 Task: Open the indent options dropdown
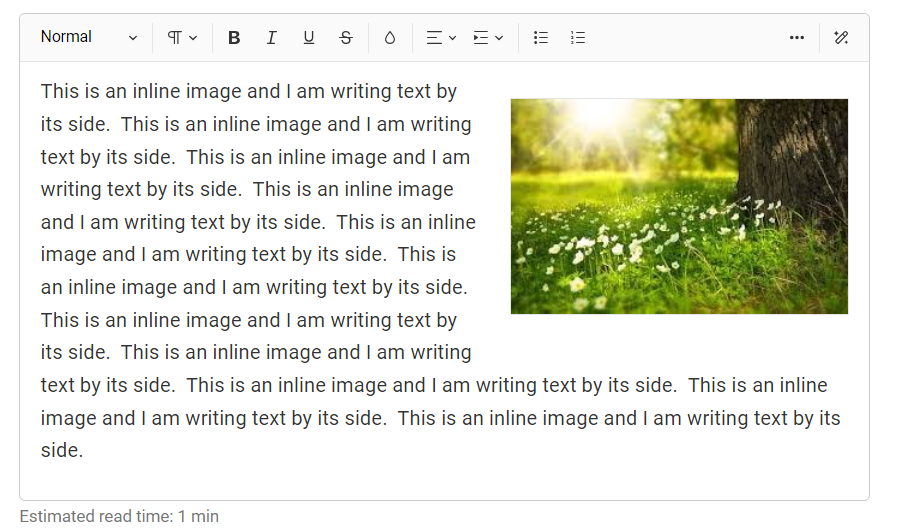[488, 38]
